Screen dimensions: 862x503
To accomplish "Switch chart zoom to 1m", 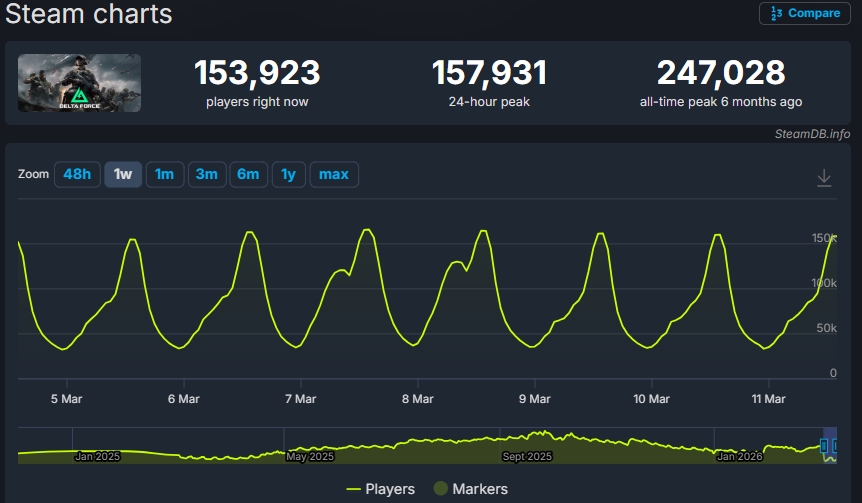I will click(x=164, y=174).
